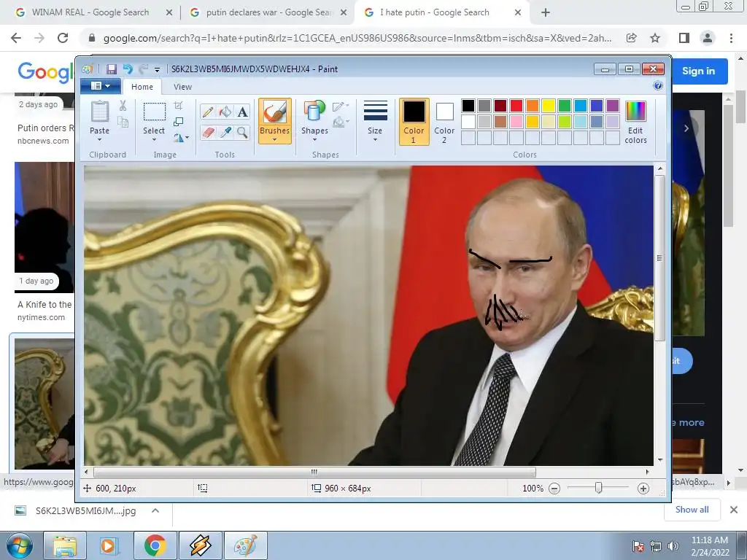Switch to putin declares war browser tab
Viewport: 747px width, 560px height.
(x=269, y=12)
